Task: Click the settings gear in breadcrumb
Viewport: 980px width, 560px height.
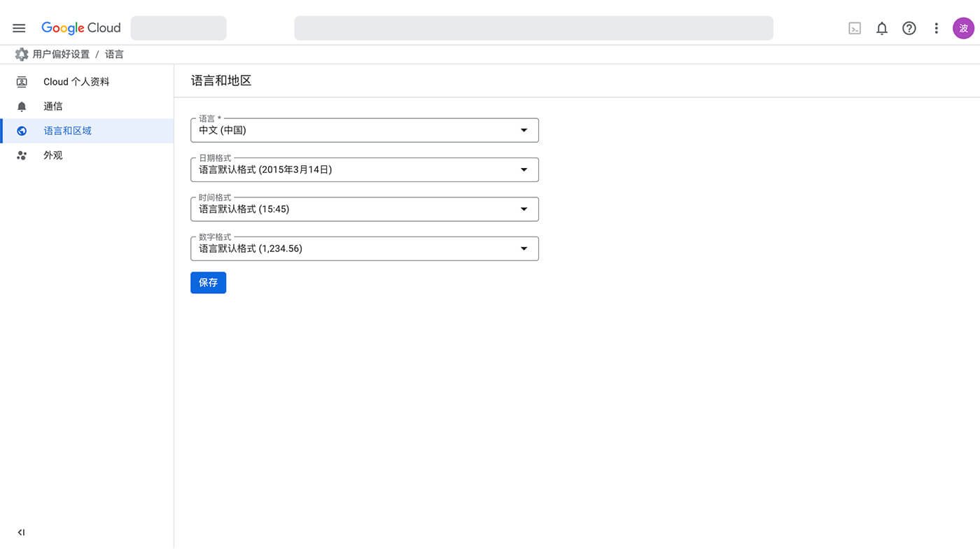Action: point(22,54)
